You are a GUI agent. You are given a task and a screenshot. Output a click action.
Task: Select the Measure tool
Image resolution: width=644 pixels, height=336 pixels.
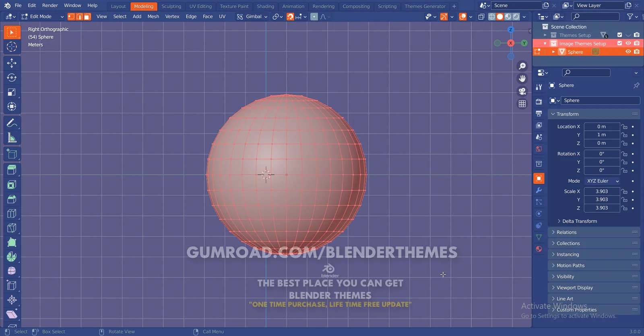click(x=12, y=138)
